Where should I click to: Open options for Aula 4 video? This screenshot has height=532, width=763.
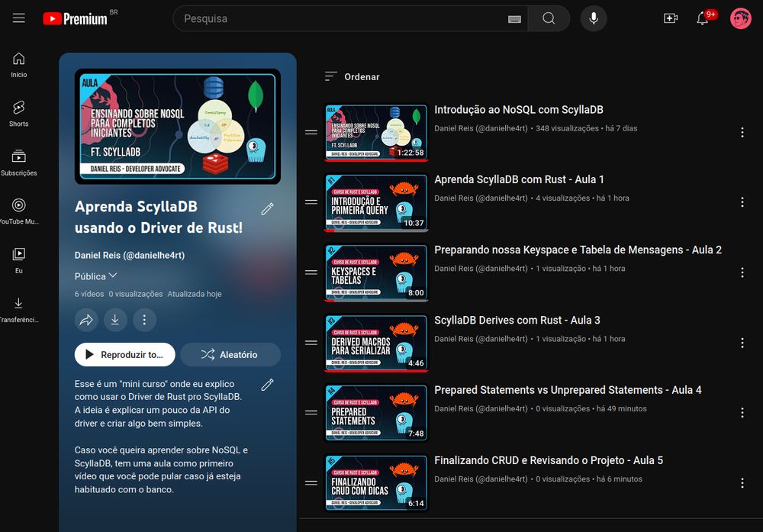tap(742, 413)
